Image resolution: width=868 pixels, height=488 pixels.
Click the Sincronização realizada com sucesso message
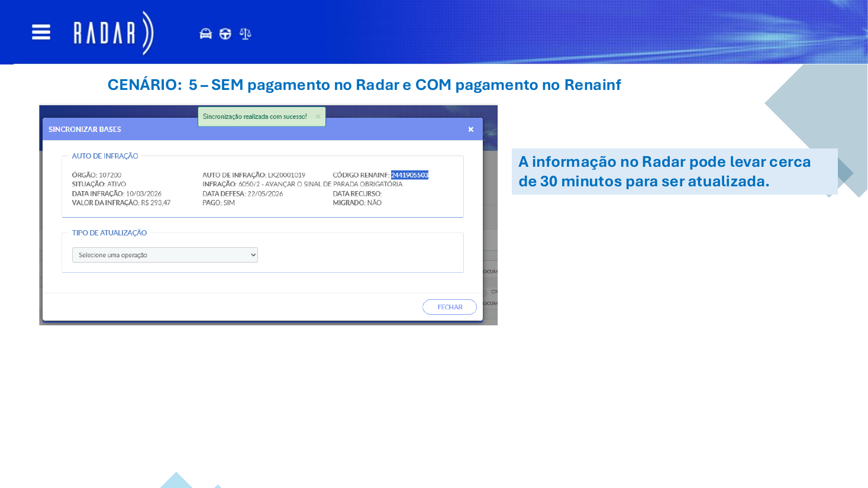coord(255,117)
